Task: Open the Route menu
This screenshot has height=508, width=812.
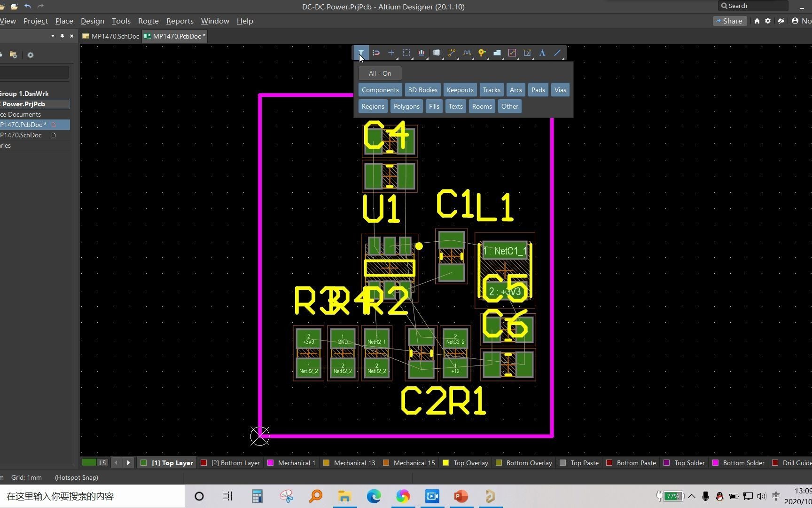Action: (x=148, y=21)
